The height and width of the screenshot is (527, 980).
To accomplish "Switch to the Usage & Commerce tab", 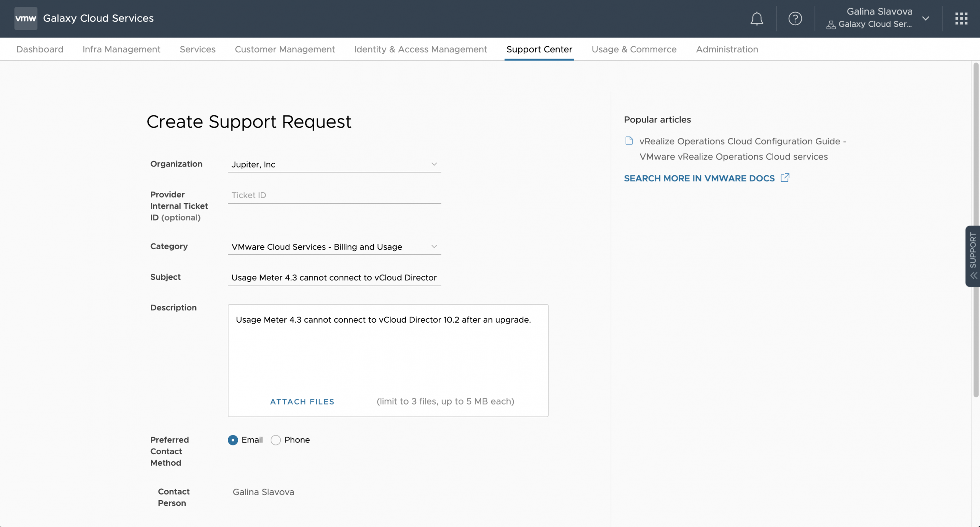I will click(634, 49).
